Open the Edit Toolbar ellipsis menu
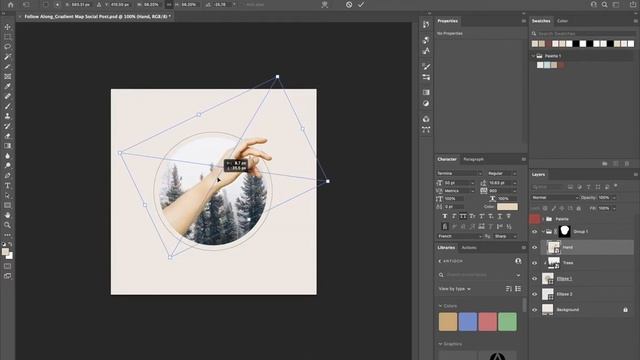 coord(7,235)
